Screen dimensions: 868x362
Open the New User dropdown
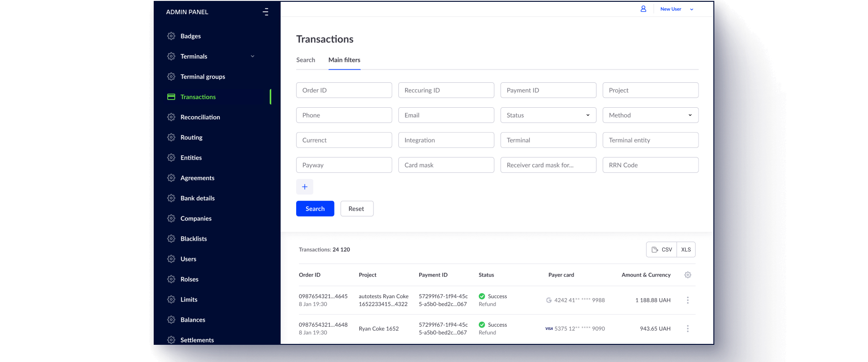click(677, 9)
